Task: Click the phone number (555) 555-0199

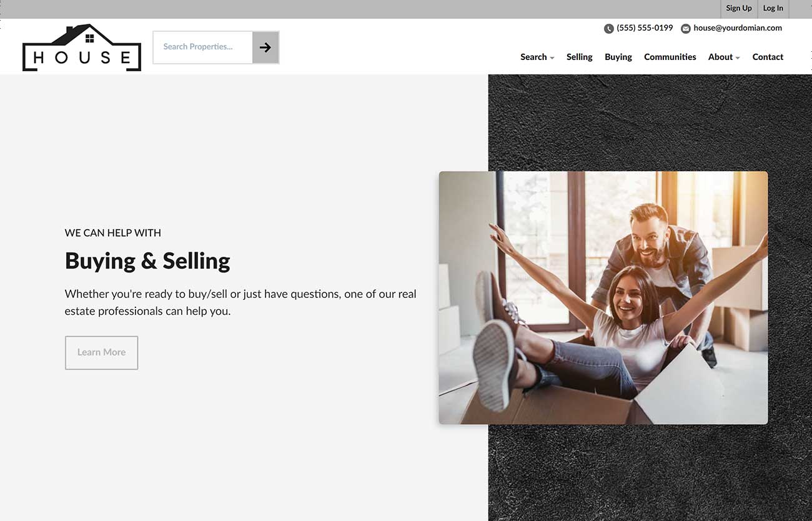Action: click(x=645, y=28)
